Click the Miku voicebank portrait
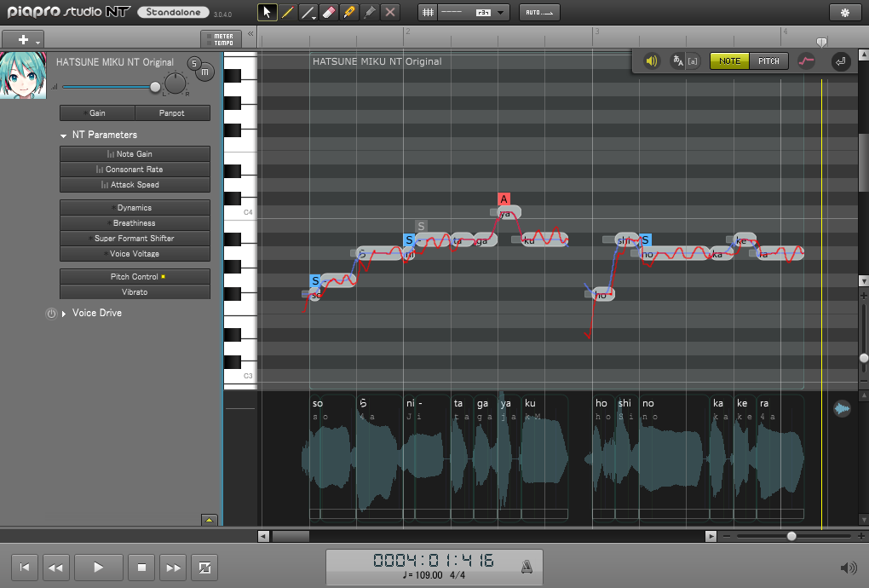The width and height of the screenshot is (869, 588). tap(23, 75)
